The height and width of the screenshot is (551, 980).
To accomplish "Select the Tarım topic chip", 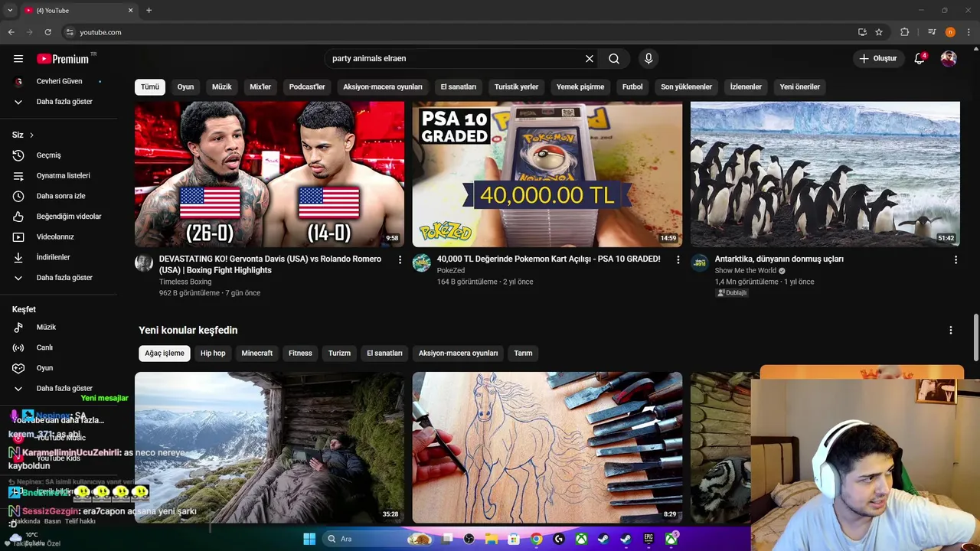I will pyautogui.click(x=523, y=353).
